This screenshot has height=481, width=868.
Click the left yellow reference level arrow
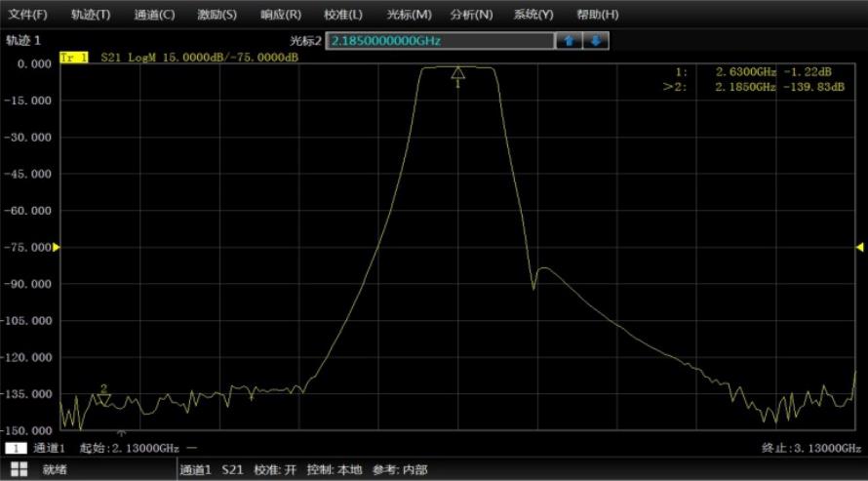point(56,248)
